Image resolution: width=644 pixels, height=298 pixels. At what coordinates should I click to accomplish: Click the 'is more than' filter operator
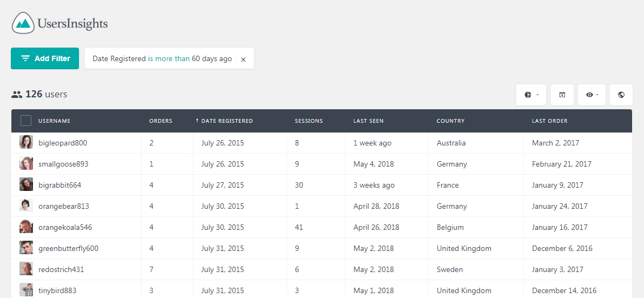pos(169,59)
